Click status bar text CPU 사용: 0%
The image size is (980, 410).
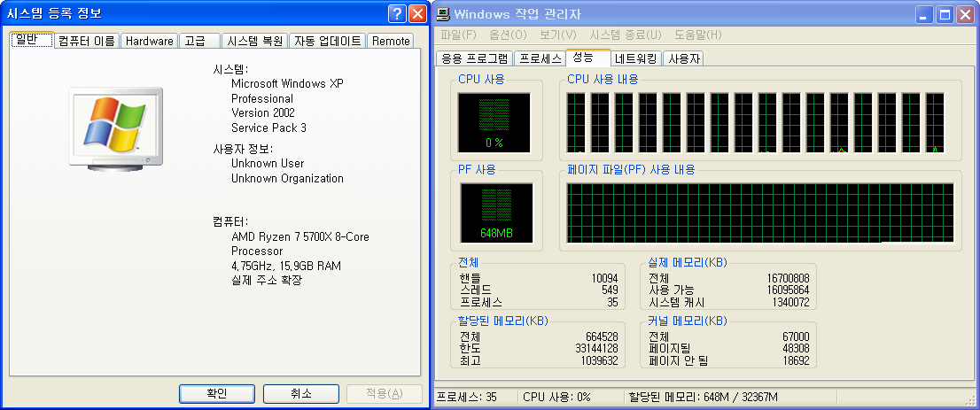coord(556,398)
